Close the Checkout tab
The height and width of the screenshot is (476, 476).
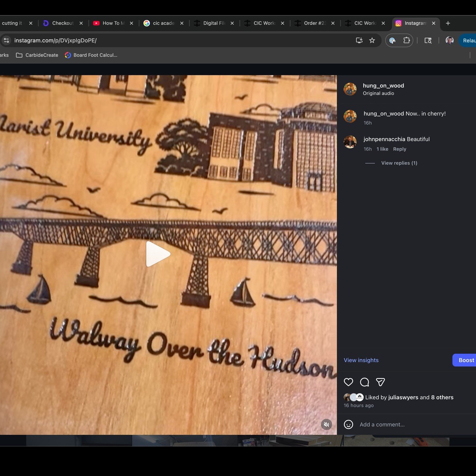point(81,23)
